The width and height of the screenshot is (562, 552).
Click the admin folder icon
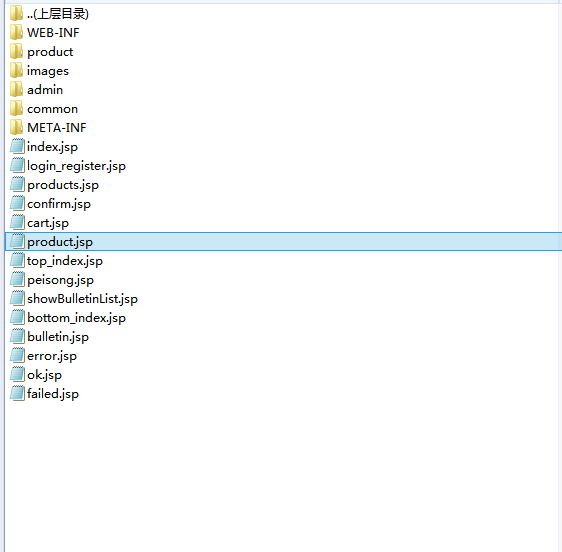coord(16,90)
